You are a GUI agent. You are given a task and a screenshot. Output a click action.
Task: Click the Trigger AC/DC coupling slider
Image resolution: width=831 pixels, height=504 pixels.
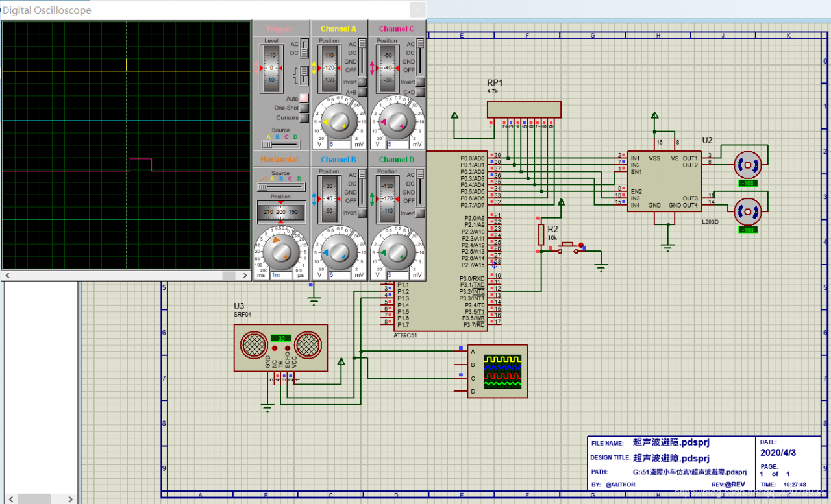tap(304, 49)
